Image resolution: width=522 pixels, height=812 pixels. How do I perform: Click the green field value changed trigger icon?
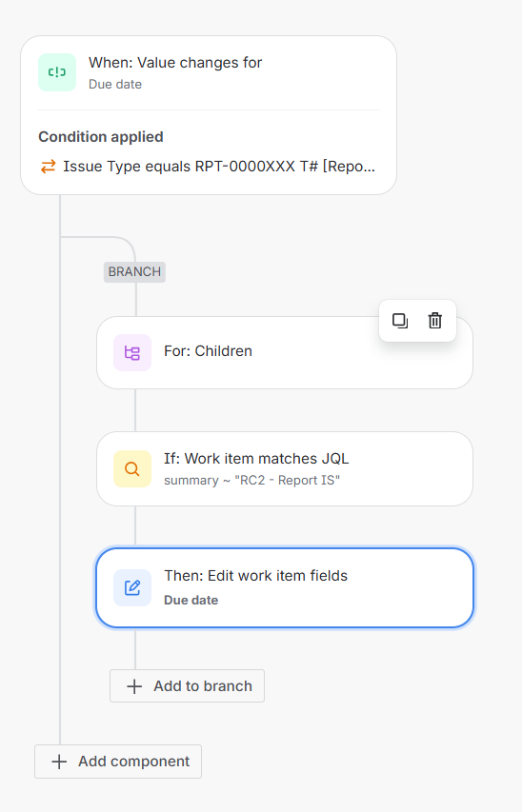57,72
